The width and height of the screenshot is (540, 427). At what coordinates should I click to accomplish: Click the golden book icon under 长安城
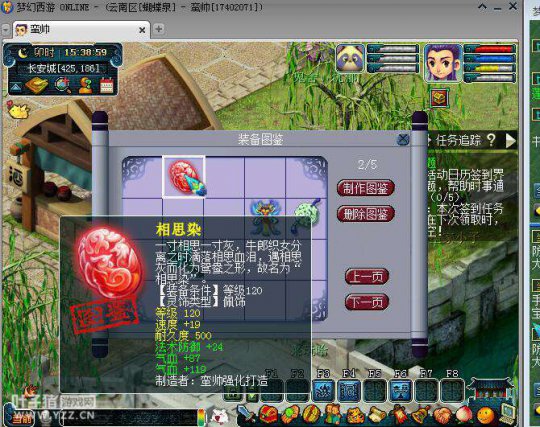[x=37, y=85]
